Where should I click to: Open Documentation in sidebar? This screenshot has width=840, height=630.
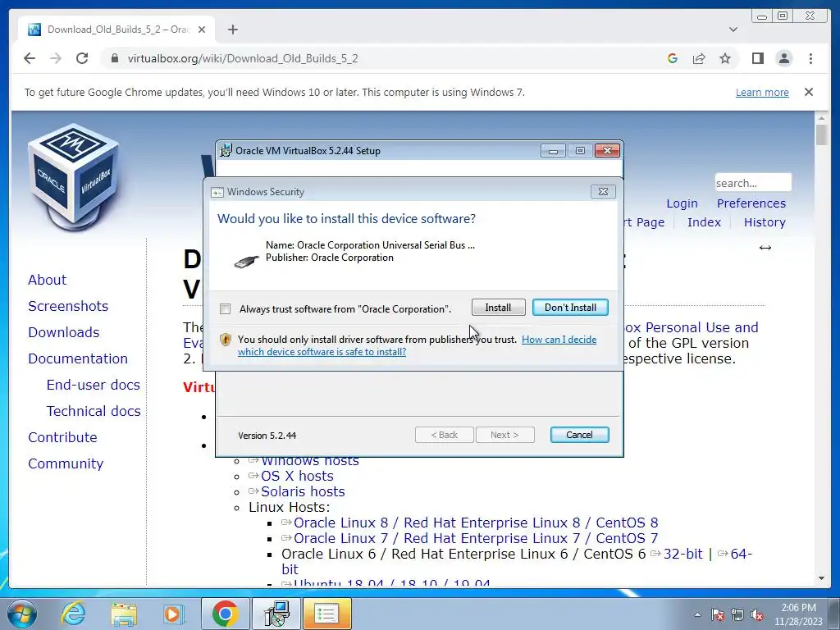click(78, 358)
